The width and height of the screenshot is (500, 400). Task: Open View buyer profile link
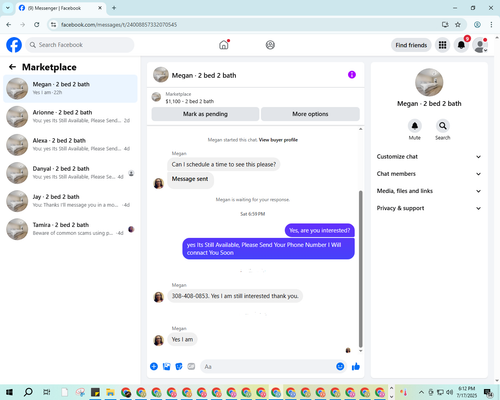click(278, 140)
